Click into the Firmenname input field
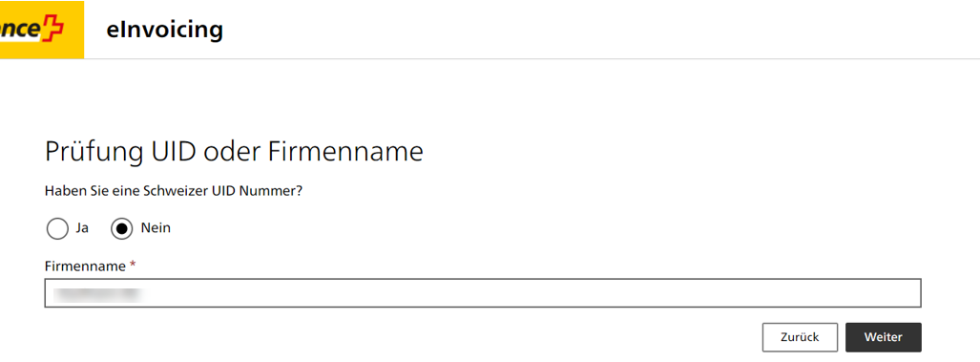 (x=483, y=292)
